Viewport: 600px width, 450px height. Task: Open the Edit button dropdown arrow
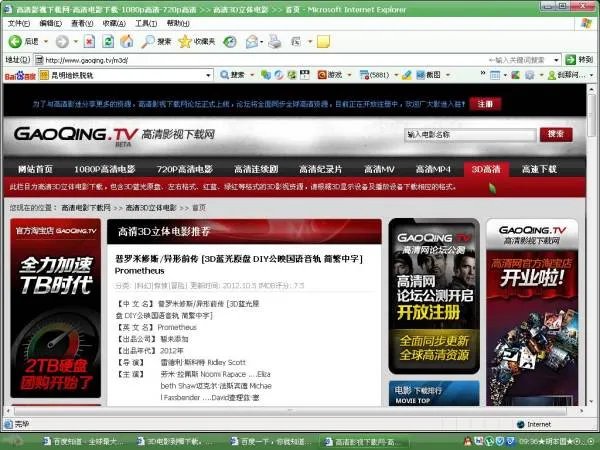[x=310, y=41]
